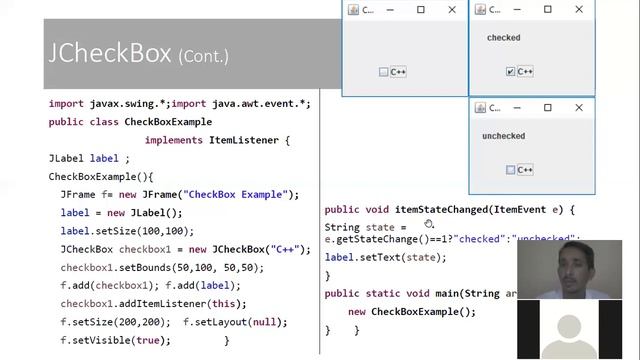
Task: Close the window with no label text
Action: pos(452,10)
